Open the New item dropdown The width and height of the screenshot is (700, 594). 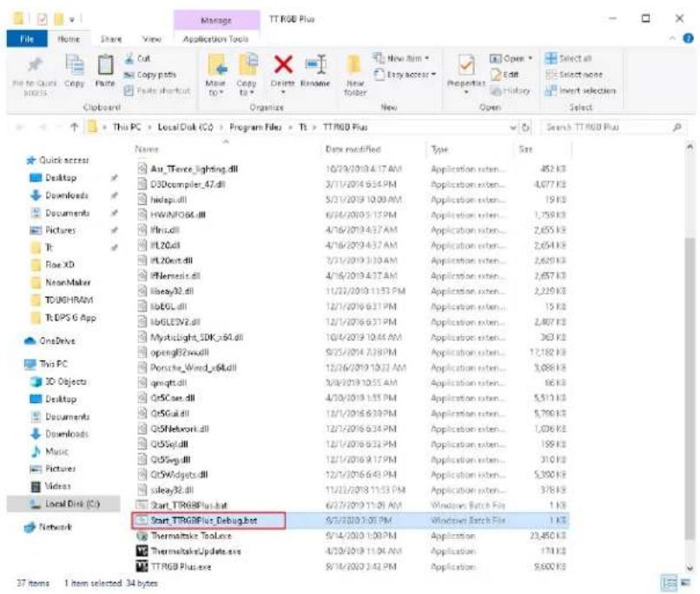401,58
